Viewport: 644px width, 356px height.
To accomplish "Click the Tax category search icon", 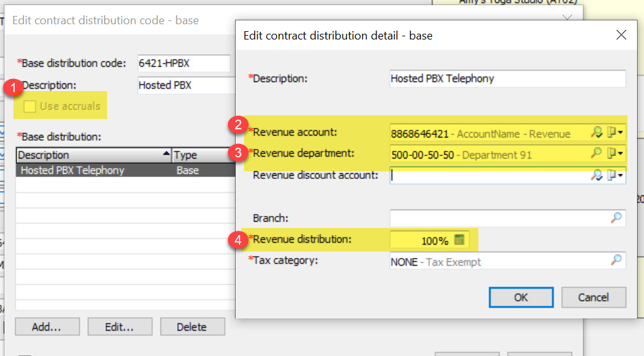I will [x=615, y=260].
